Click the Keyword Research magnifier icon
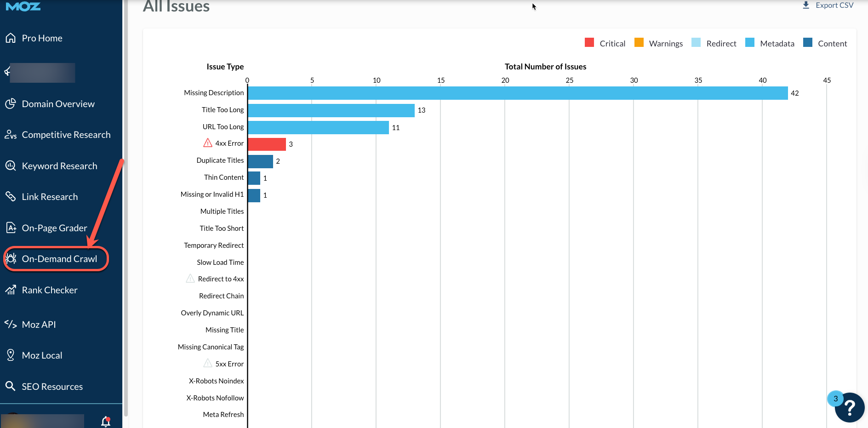Screen dimensions: 868x428 pyautogui.click(x=11, y=166)
